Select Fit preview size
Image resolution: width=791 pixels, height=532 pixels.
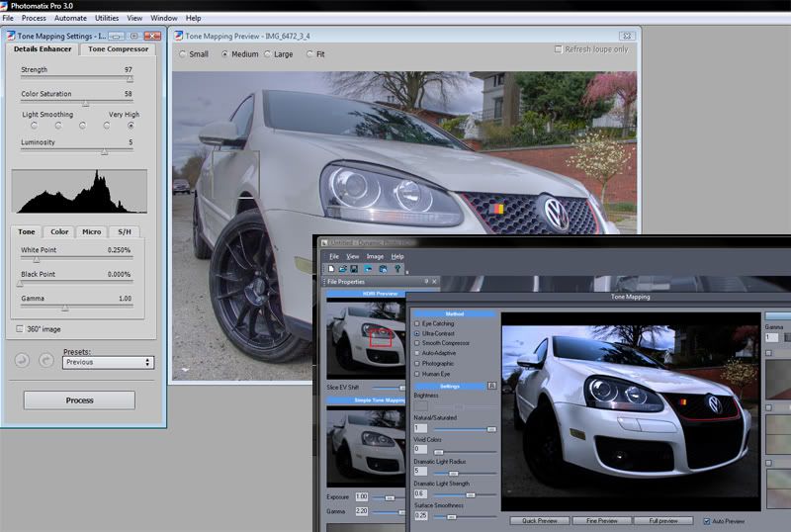point(309,54)
